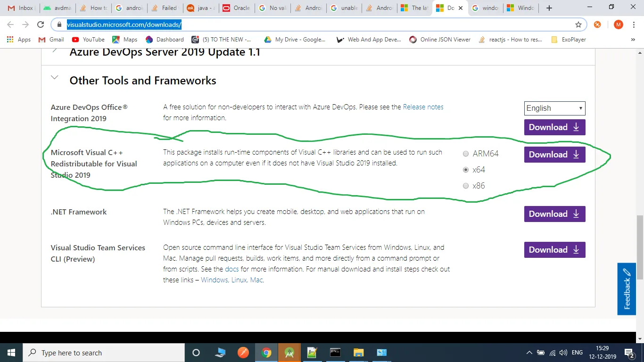Open the YouTube bookmark
Viewport: 644px width, 362px height.
coord(88,40)
